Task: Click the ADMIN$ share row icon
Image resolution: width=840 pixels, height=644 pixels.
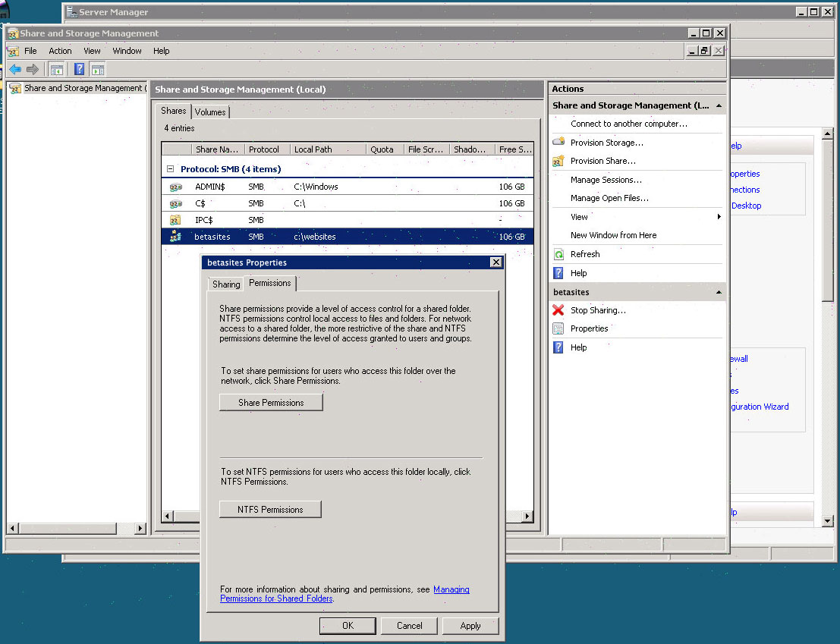Action: point(176,187)
